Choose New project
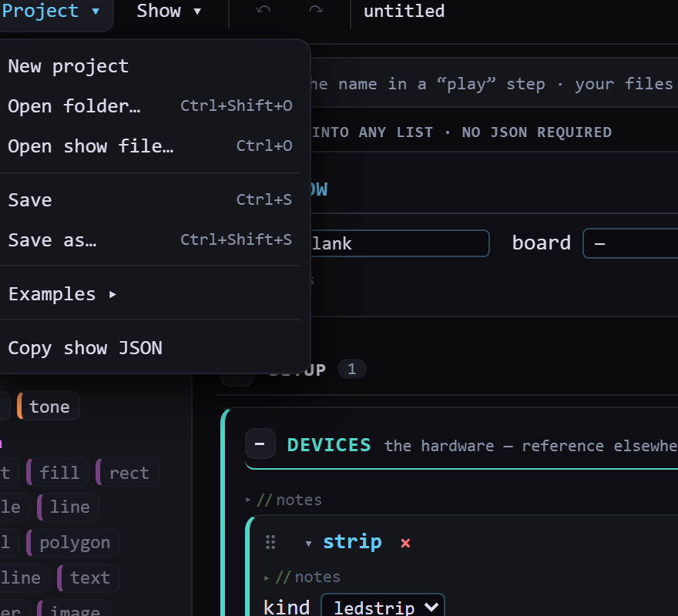 click(150, 66)
